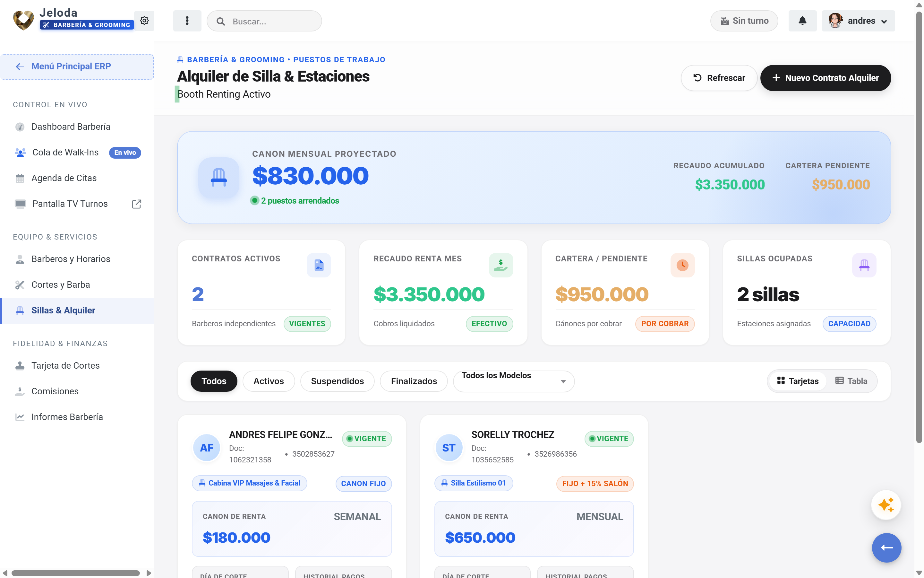Expand the andres user menu
Image resolution: width=924 pixels, height=578 pixels.
pyautogui.click(x=858, y=21)
